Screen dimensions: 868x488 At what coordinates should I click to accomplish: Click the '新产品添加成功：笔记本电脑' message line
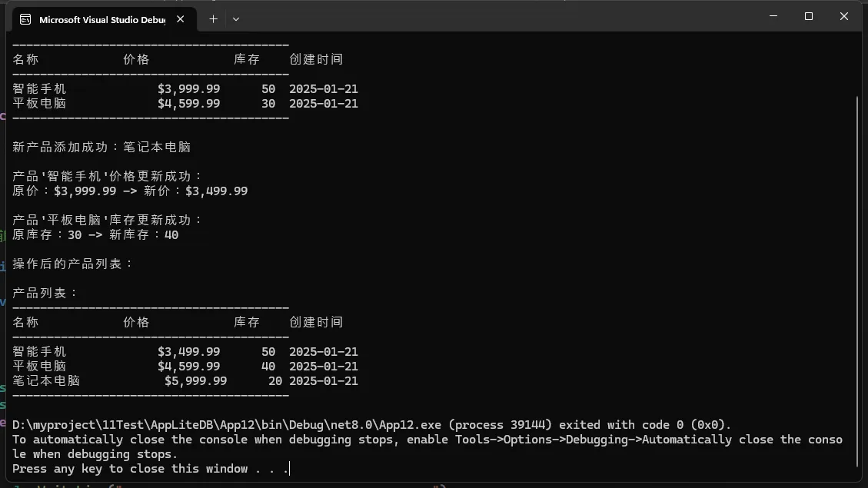(101, 147)
